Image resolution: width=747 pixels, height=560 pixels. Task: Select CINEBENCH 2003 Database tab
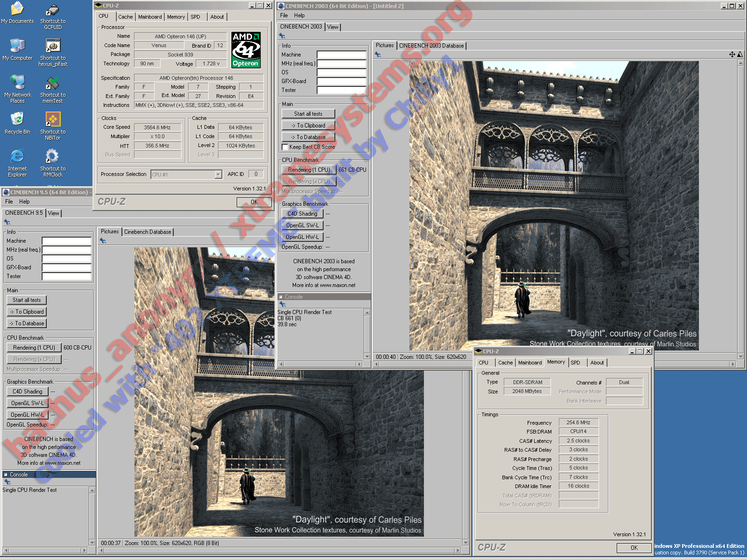tap(431, 46)
